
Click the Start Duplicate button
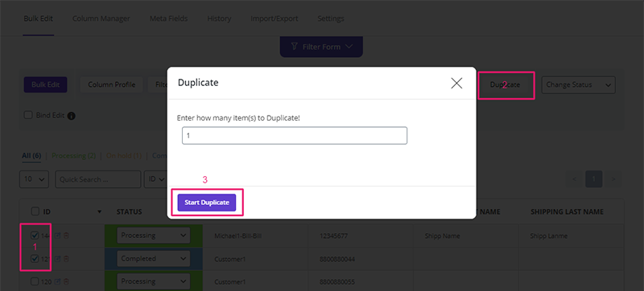207,203
